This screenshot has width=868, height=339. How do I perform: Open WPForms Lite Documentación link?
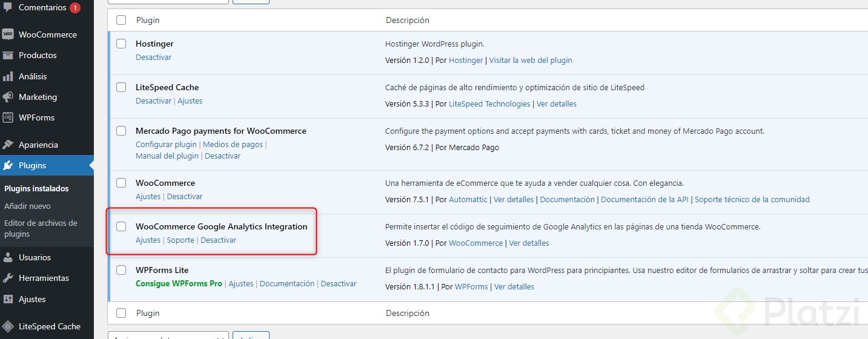[x=287, y=284]
